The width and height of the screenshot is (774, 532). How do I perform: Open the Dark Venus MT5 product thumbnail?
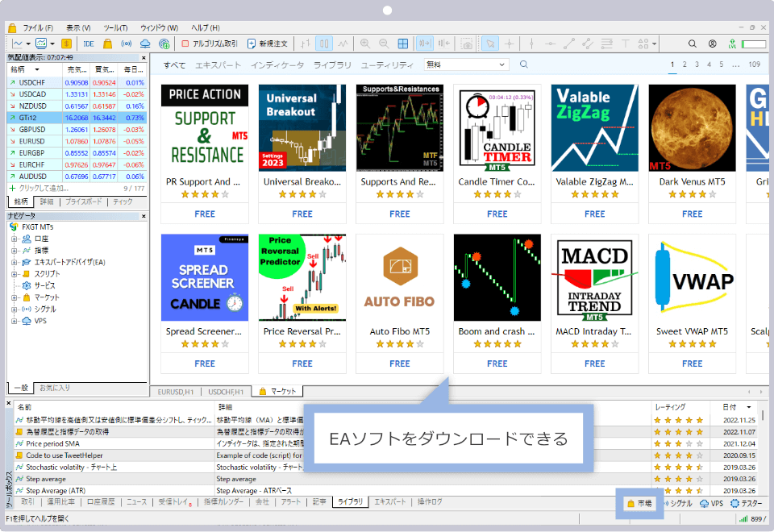coord(692,128)
